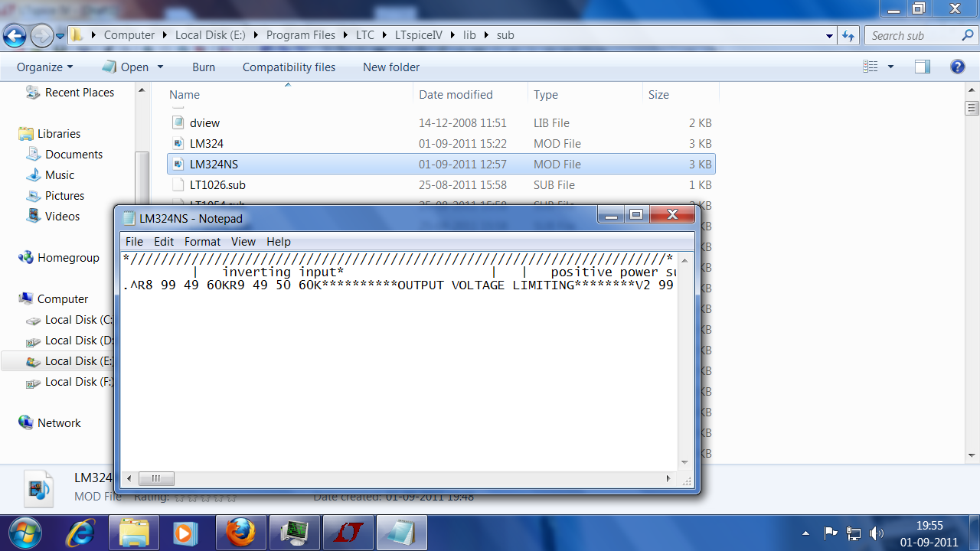The image size is (980, 551).
Task: Select LTC breadcrumb segment
Action: point(365,35)
